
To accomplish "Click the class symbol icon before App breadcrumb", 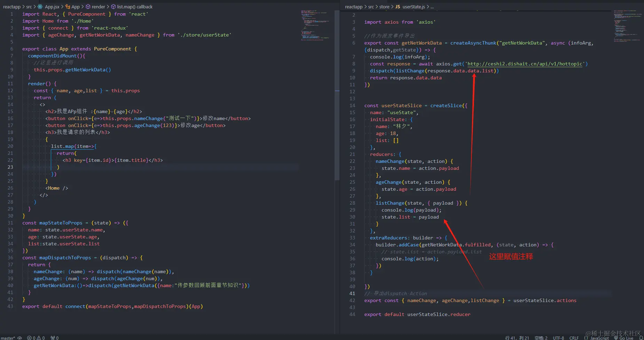I will pyautogui.click(x=67, y=7).
